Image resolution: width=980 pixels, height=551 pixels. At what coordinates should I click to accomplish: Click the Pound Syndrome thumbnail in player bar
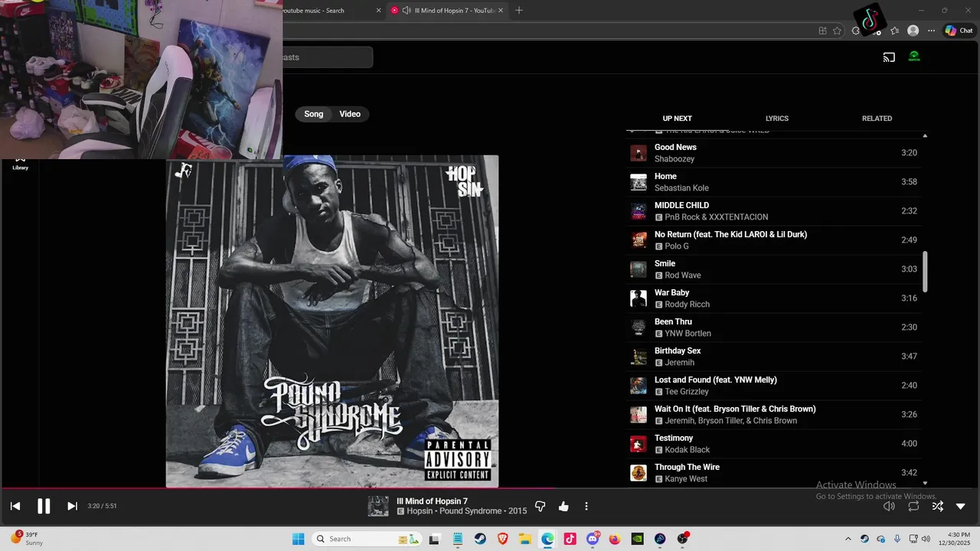[x=378, y=506]
